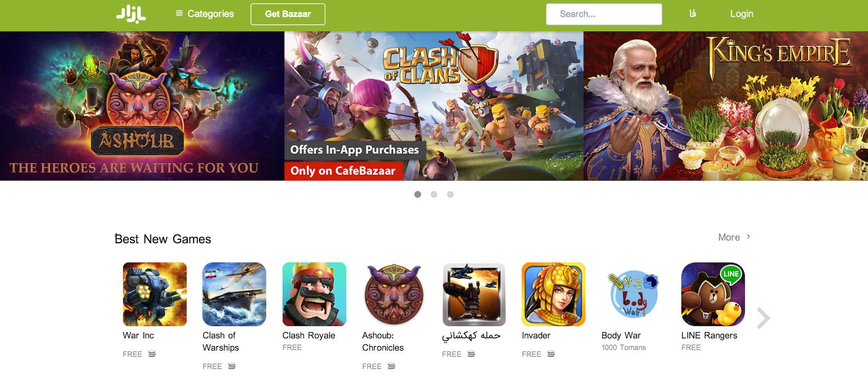
Task: Click the Get Bazaar button
Action: pyautogui.click(x=288, y=14)
